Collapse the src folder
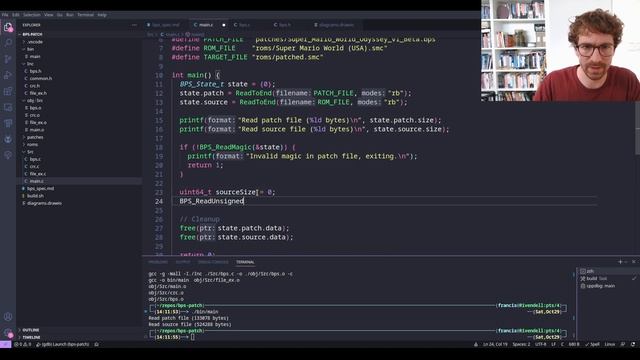The width and height of the screenshot is (640, 360). pos(80,152)
